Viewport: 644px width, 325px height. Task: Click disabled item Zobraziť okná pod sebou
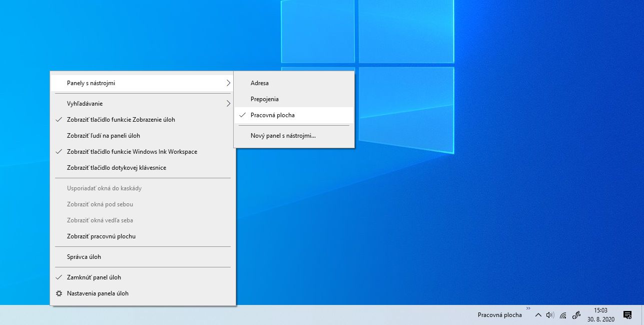(143, 204)
